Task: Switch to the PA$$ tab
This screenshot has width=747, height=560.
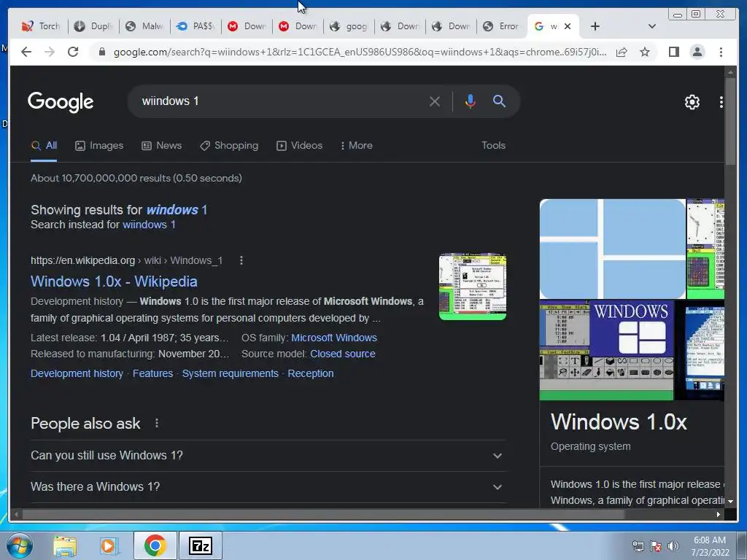Action: coord(196,26)
